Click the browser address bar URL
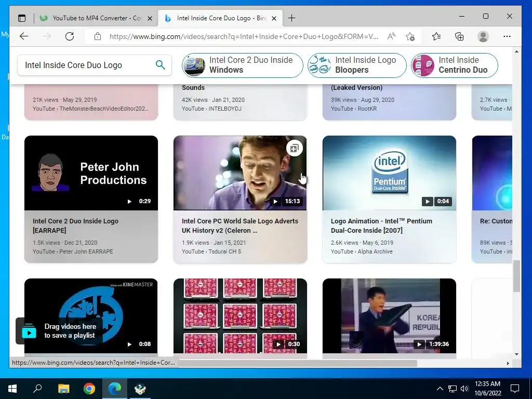The image size is (532, 399). click(244, 36)
